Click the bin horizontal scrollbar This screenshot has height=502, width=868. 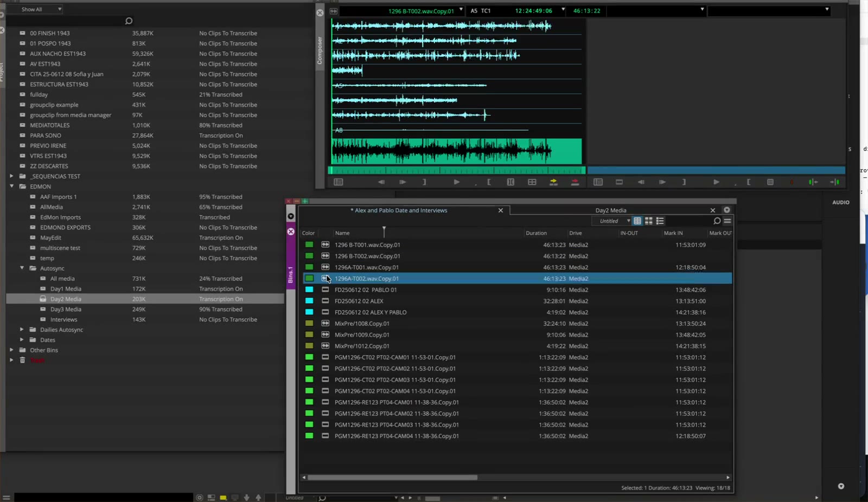pyautogui.click(x=392, y=478)
